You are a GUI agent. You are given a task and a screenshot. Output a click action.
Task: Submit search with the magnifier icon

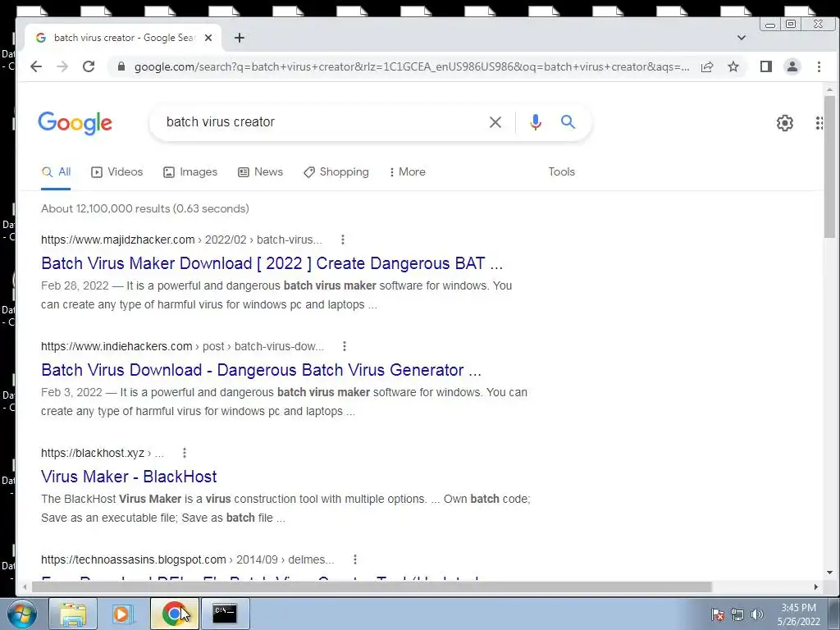[x=568, y=122]
